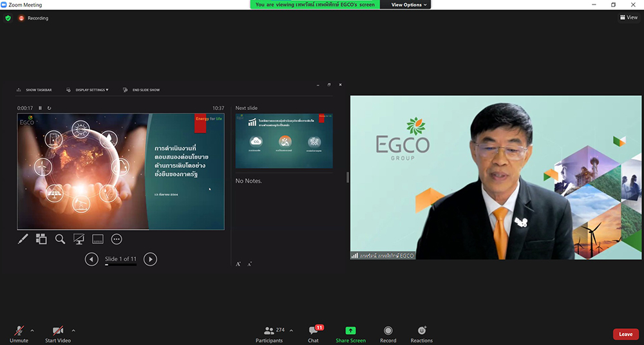Viewport: 644px width, 345px height.
Task: Advance to the next slide
Action: 150,259
